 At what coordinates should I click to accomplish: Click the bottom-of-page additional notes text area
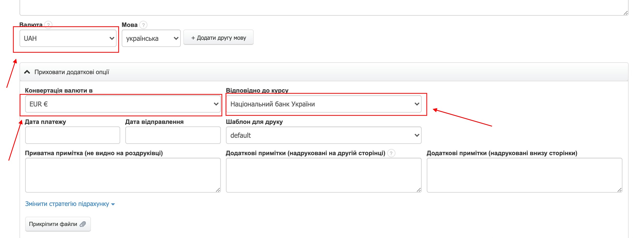tap(524, 175)
